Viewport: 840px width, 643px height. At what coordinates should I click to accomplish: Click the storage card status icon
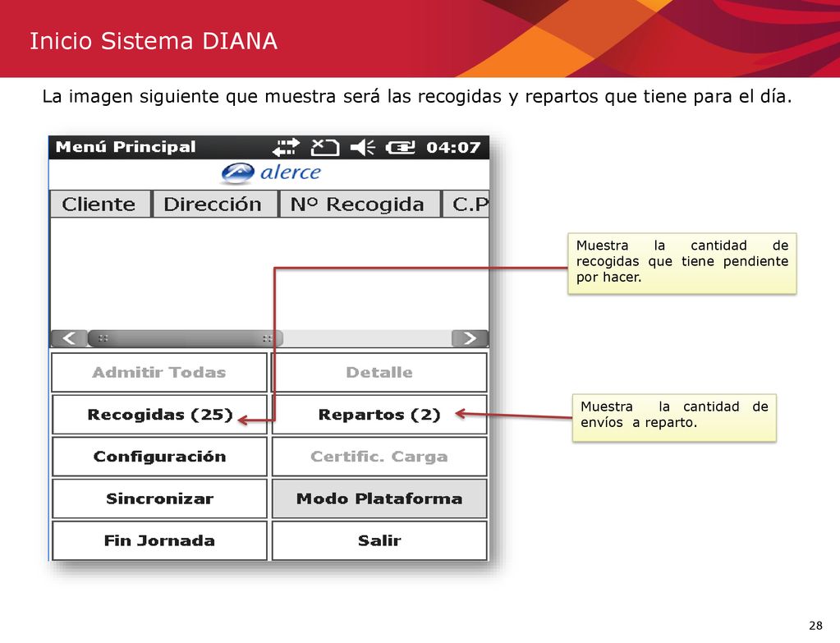coord(325,147)
